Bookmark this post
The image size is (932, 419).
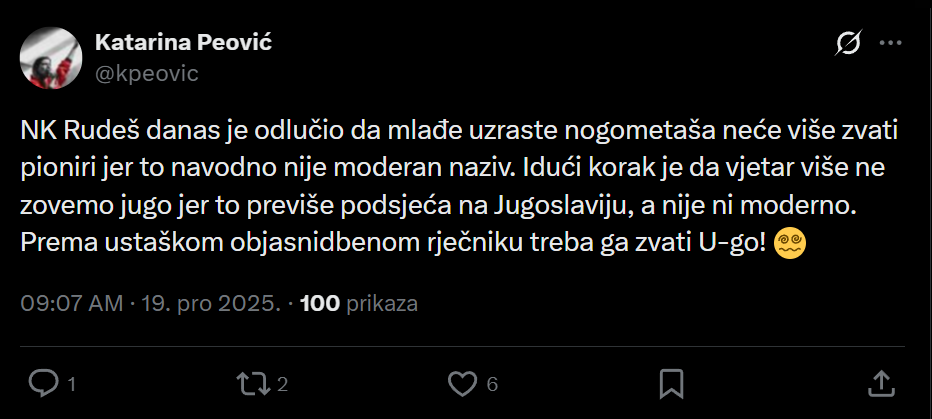[x=672, y=383]
